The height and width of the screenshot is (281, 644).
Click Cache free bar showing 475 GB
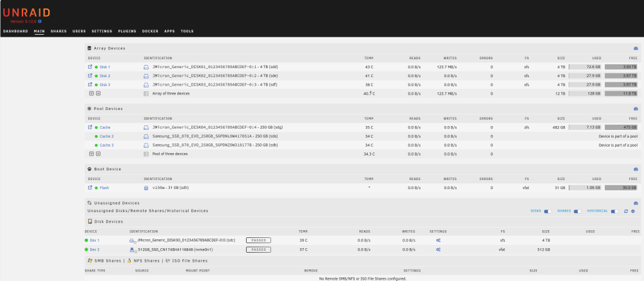621,127
